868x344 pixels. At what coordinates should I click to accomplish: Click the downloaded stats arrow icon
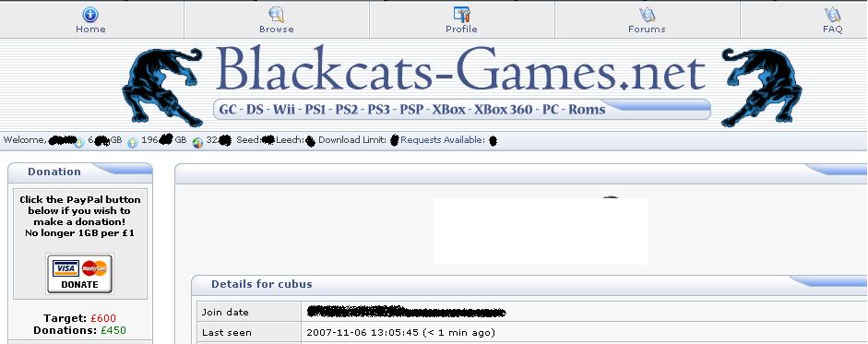(x=79, y=143)
